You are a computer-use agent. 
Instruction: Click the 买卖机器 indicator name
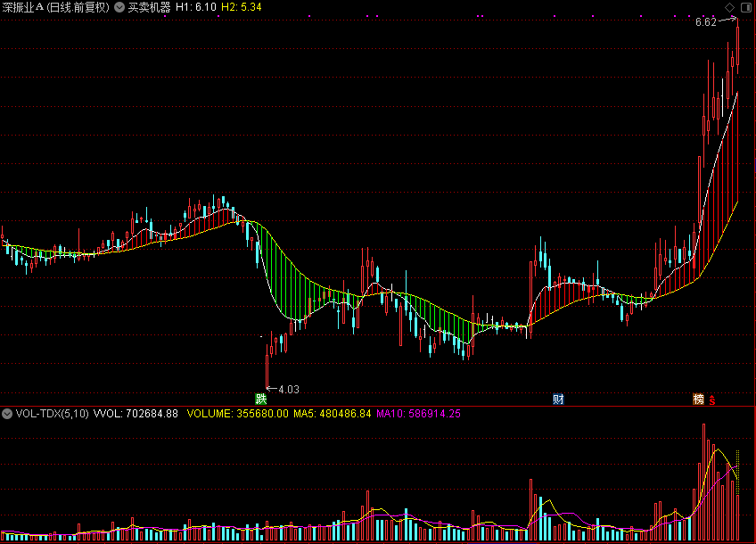pos(150,7)
